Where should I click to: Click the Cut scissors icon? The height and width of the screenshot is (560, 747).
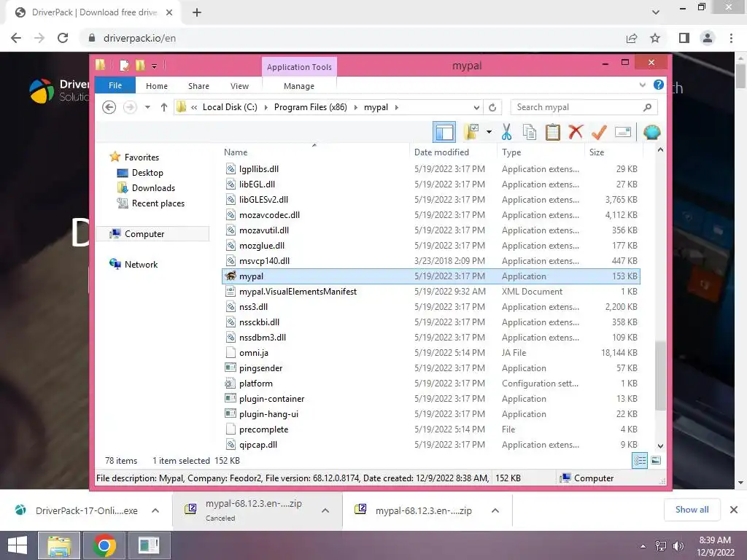click(x=506, y=132)
